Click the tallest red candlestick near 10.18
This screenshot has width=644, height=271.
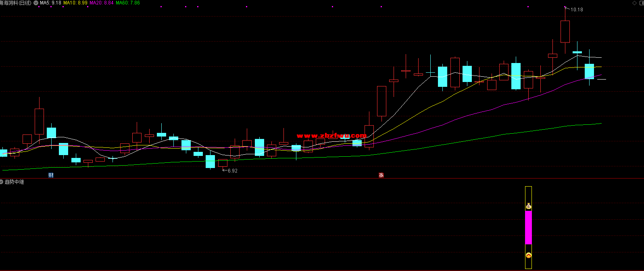(x=565, y=32)
